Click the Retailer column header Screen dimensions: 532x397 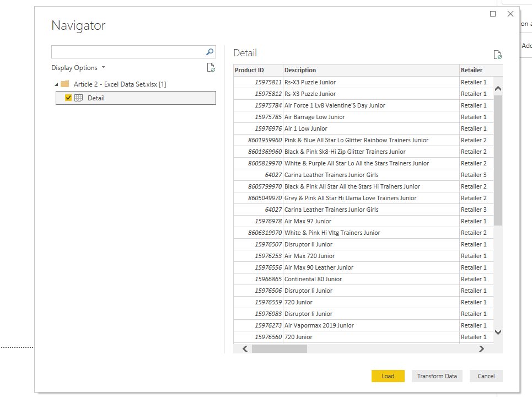[481, 70]
